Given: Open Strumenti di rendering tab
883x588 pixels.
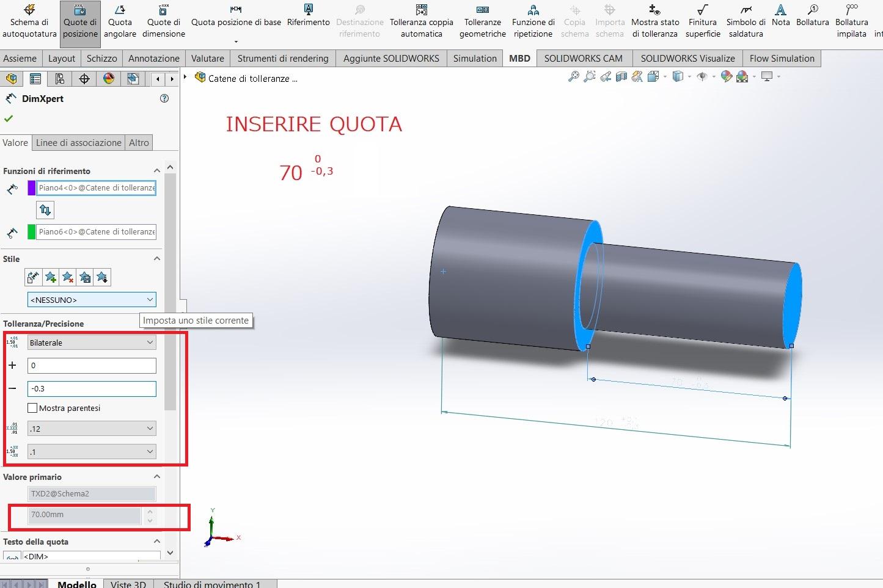Looking at the screenshot, I should pos(283,58).
